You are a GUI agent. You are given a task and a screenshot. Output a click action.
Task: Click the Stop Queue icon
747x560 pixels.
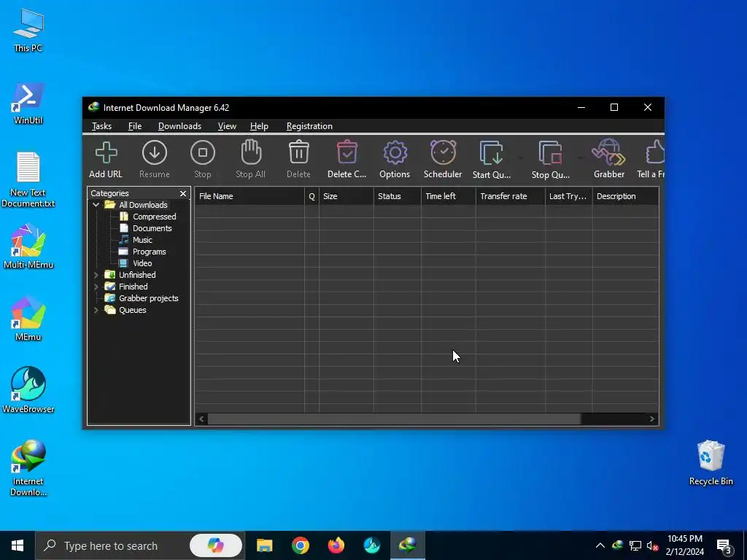coord(550,153)
